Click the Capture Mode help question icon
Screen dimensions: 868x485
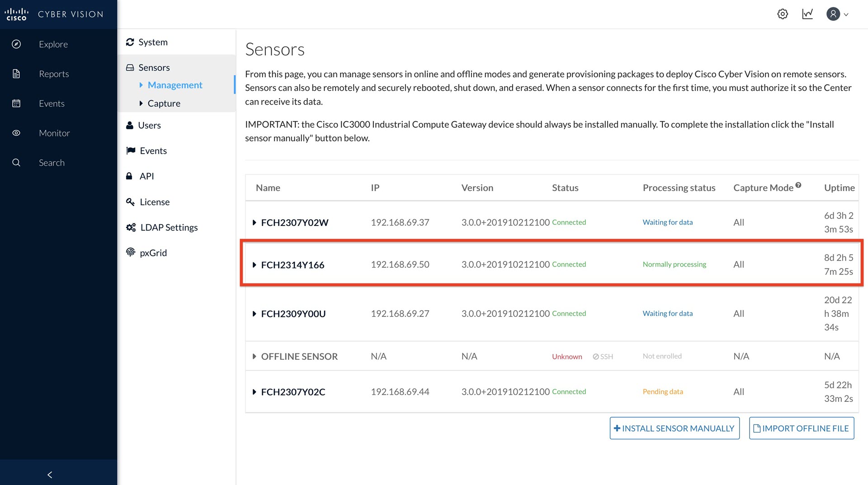coord(798,185)
